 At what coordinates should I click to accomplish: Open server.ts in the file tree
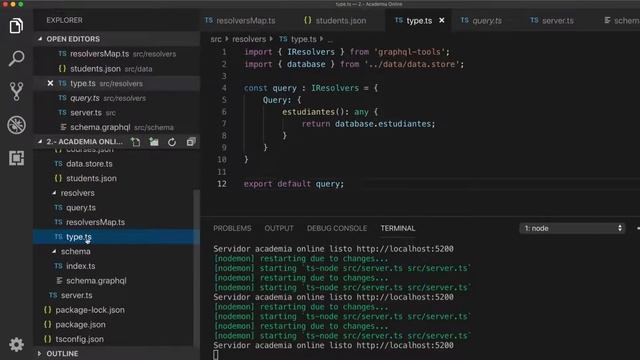(76, 295)
